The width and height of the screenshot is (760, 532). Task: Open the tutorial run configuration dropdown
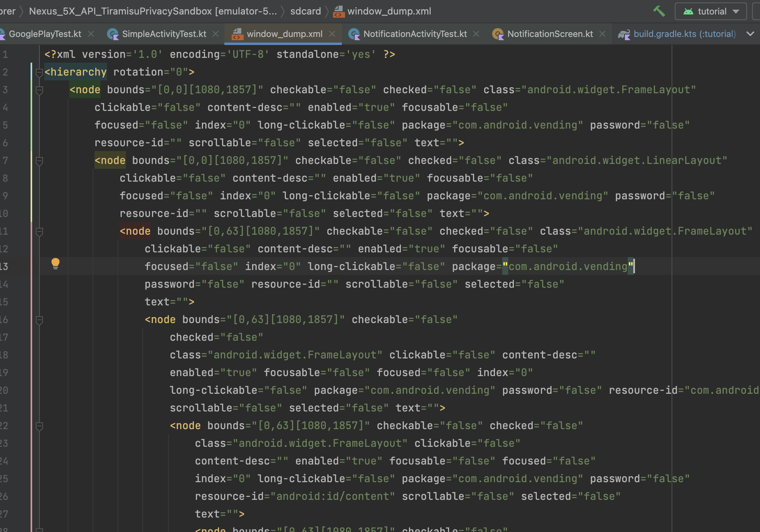tap(711, 11)
